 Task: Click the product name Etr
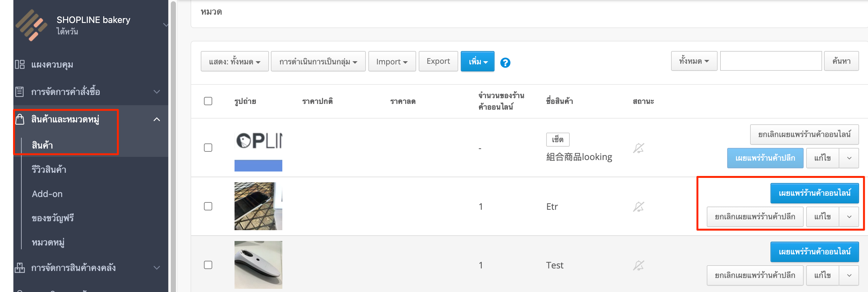(552, 207)
